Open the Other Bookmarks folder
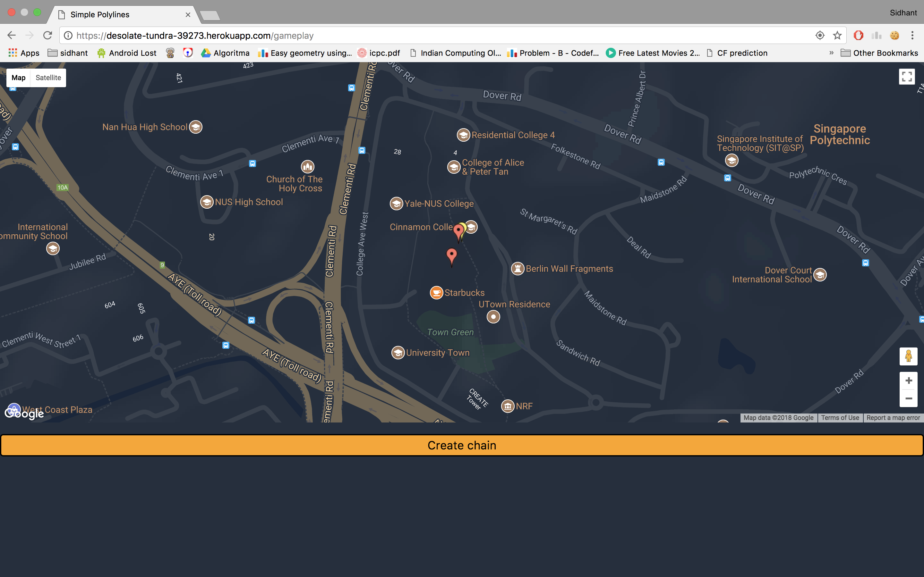Image resolution: width=924 pixels, height=577 pixels. pos(879,53)
